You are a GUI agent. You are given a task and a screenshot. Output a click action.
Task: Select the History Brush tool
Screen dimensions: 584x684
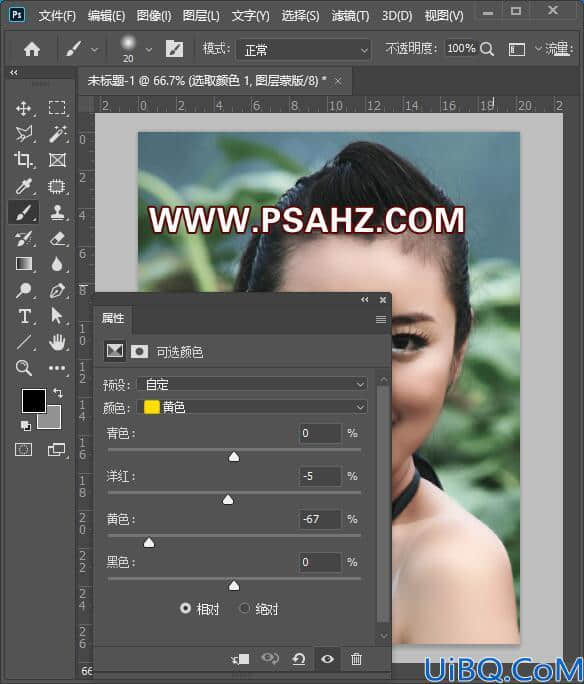pos(24,238)
